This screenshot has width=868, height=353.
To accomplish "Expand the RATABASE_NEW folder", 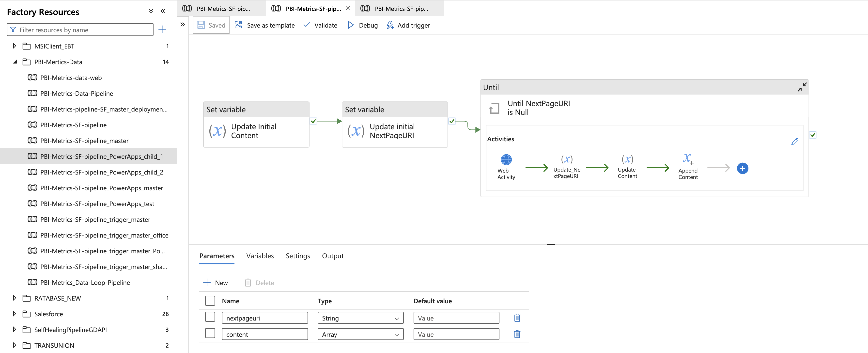I will point(14,298).
